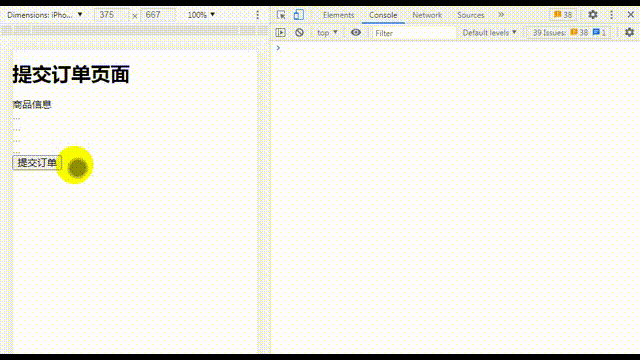Switch to the Elements tab

click(x=338, y=15)
